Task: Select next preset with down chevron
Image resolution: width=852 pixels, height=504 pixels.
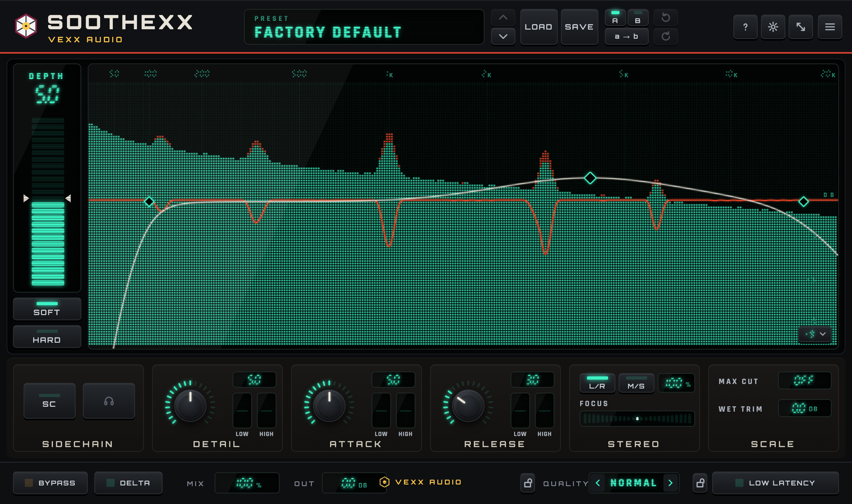Action: (x=503, y=36)
